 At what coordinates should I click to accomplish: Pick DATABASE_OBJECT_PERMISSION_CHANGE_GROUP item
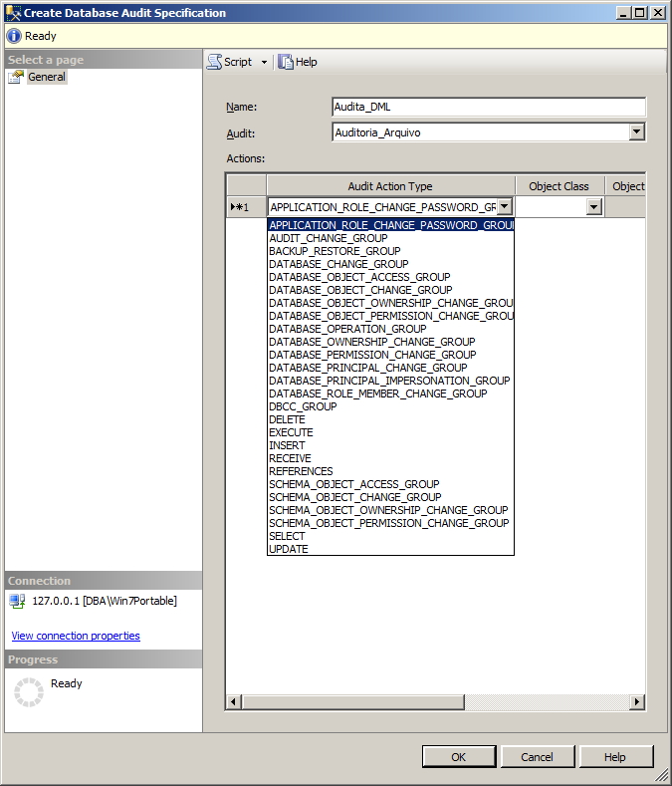(x=391, y=317)
